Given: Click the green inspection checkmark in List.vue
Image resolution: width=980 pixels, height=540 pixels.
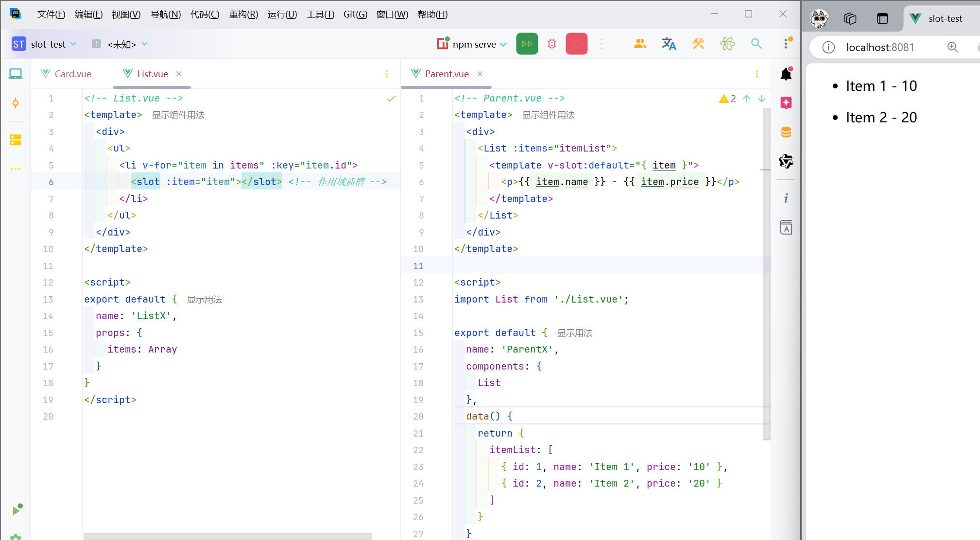Looking at the screenshot, I should tap(391, 99).
